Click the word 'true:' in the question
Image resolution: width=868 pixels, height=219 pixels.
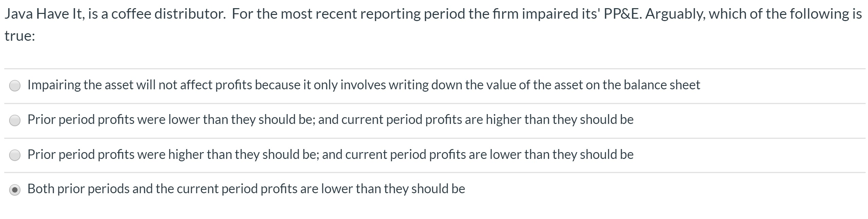tap(20, 36)
